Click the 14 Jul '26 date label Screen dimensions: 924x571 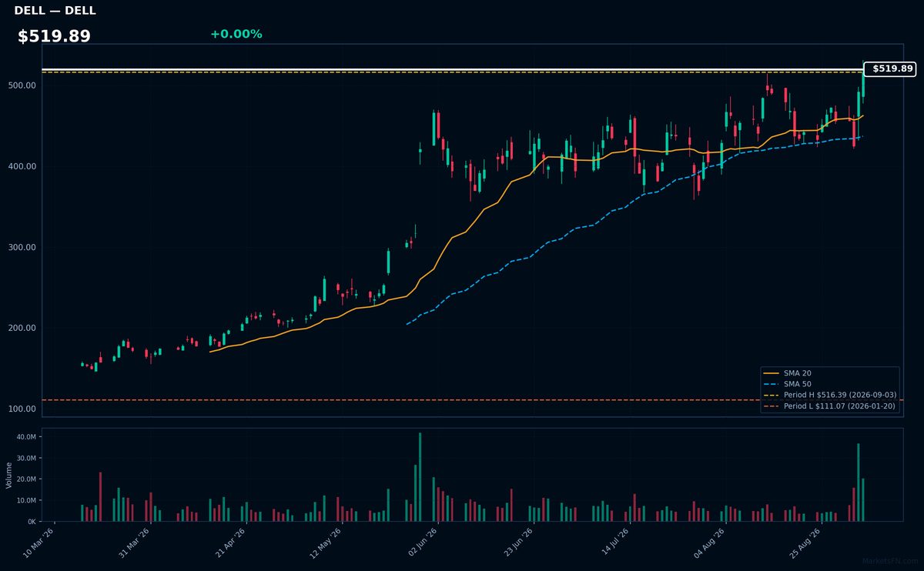point(614,543)
